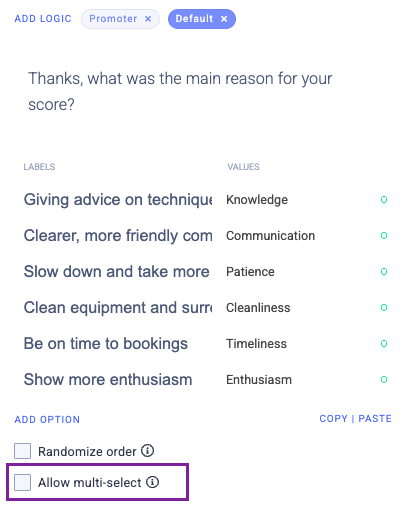Remove the Default logic tag
This screenshot has height=505, width=408.
coord(224,19)
